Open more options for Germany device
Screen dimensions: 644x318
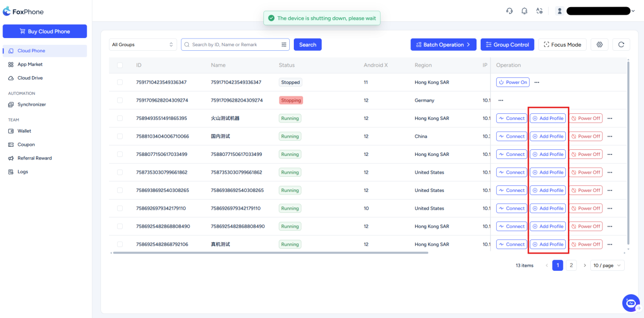click(500, 101)
